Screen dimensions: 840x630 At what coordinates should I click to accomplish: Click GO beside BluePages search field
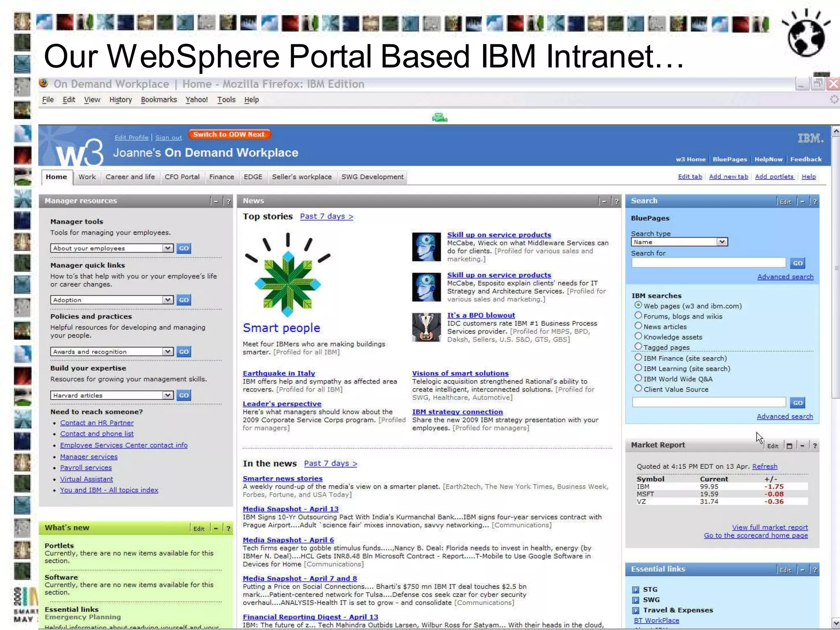[x=798, y=263]
